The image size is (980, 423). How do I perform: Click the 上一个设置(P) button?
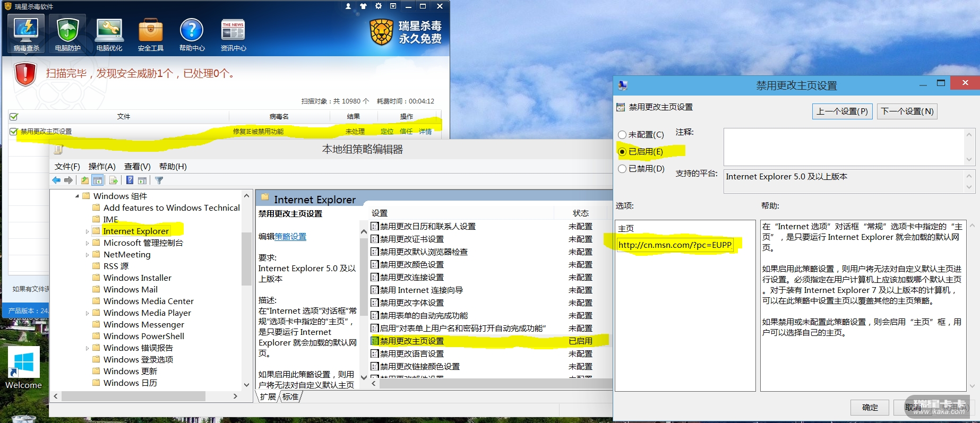[842, 111]
